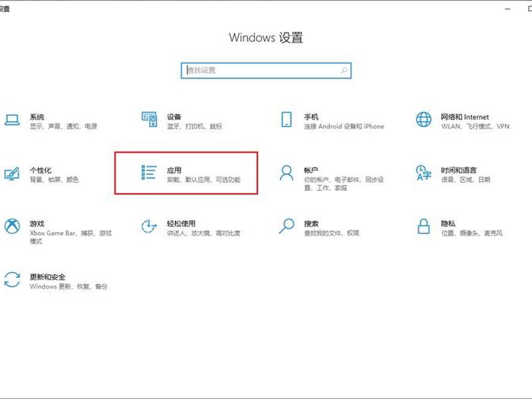Click the magnifier icon beside 搜索 category

(287, 226)
